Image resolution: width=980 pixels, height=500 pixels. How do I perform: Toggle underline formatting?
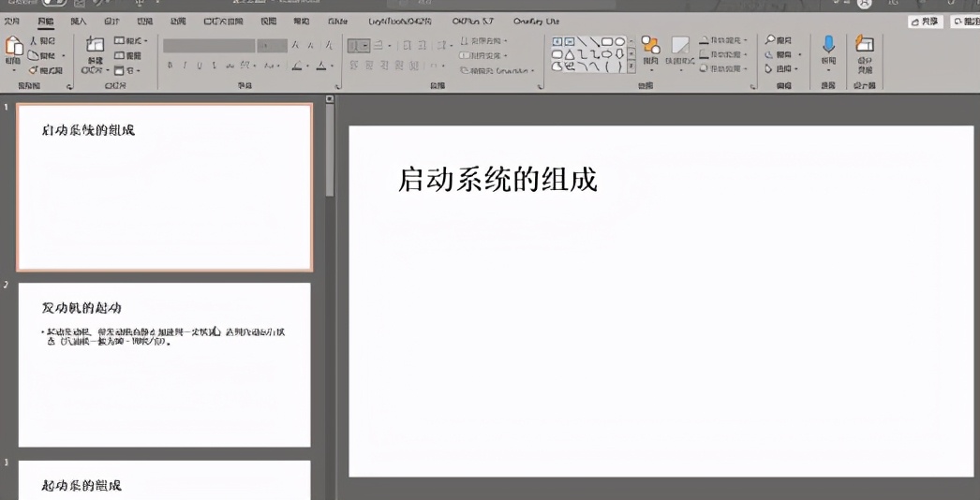coord(200,65)
